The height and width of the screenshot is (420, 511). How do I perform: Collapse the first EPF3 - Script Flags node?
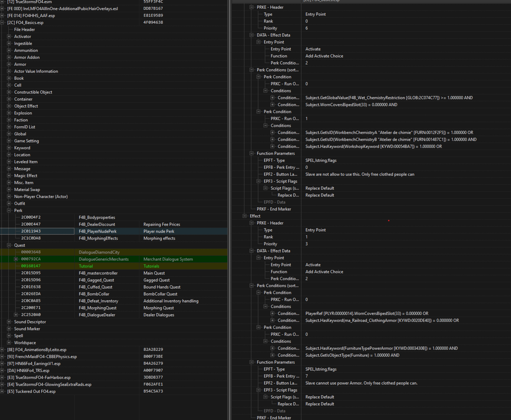[x=258, y=181]
